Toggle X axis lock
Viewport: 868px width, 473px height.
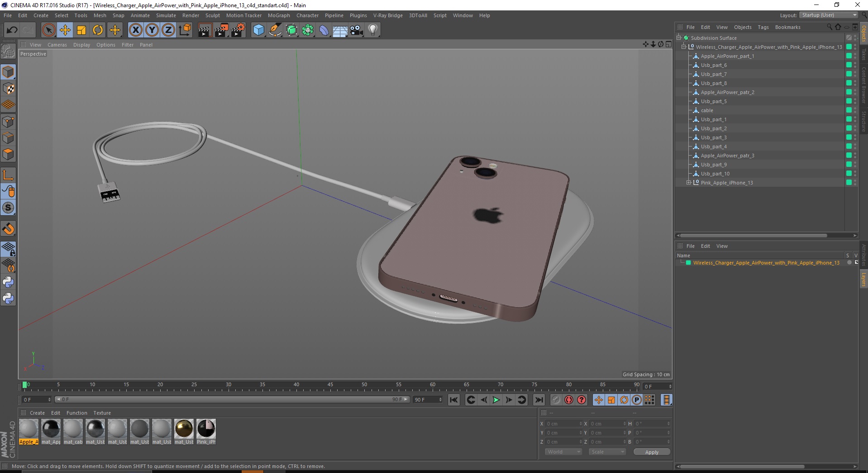[136, 30]
